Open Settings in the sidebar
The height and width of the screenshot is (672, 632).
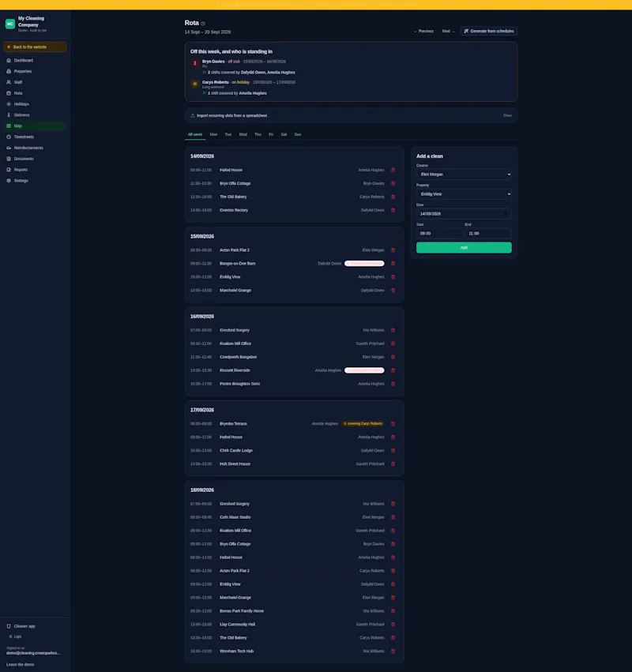click(x=34, y=180)
